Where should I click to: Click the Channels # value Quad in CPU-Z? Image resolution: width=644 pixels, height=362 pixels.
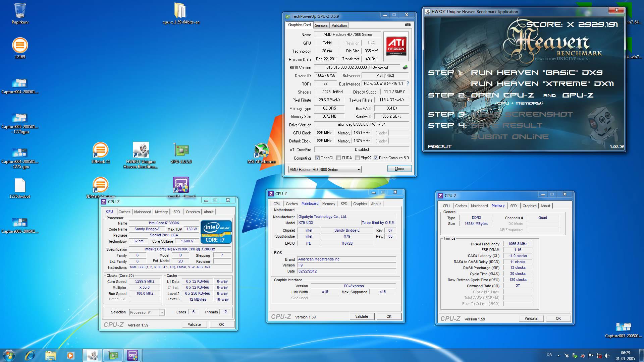[x=542, y=218]
